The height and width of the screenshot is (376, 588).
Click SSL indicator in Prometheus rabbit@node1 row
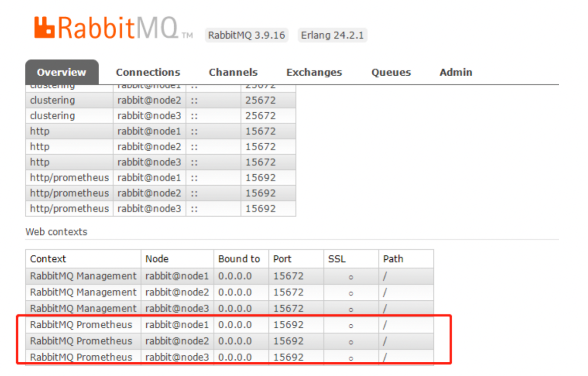tap(351, 326)
